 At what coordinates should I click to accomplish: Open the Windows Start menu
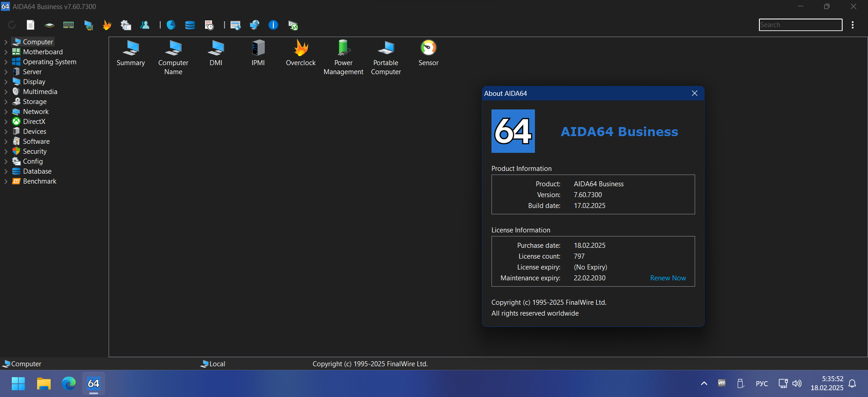tap(18, 383)
